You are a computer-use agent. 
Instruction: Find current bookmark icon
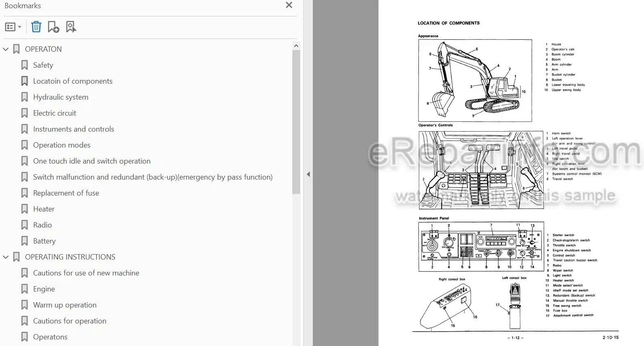click(71, 27)
